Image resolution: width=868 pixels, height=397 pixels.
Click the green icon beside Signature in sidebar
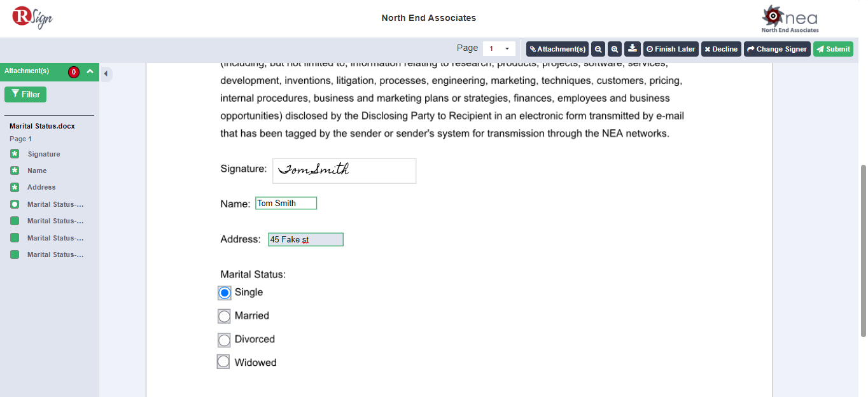click(15, 154)
